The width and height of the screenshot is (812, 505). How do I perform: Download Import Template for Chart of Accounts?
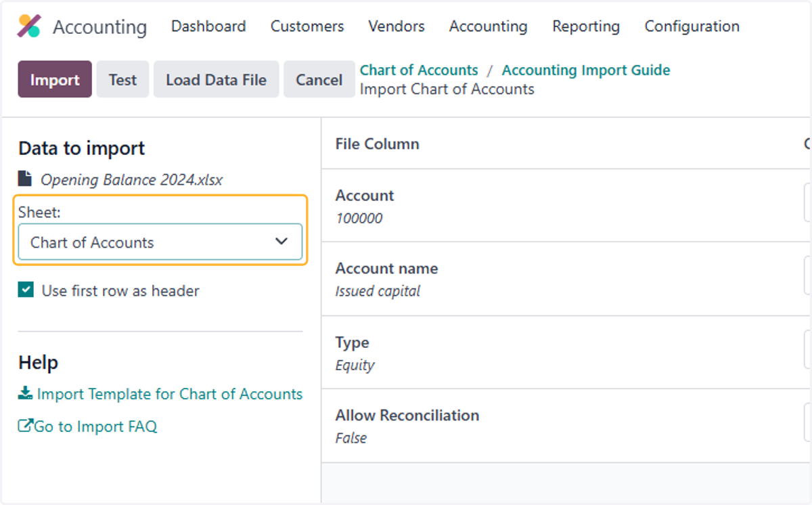pos(160,394)
